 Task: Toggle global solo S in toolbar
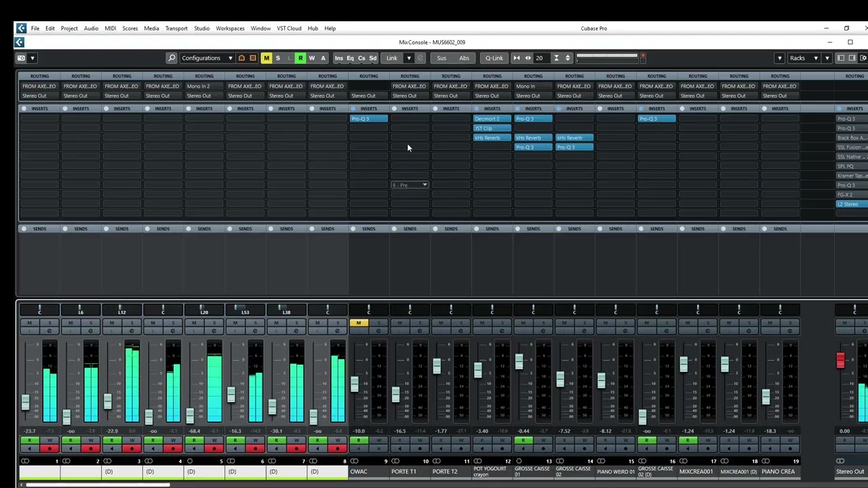point(277,58)
